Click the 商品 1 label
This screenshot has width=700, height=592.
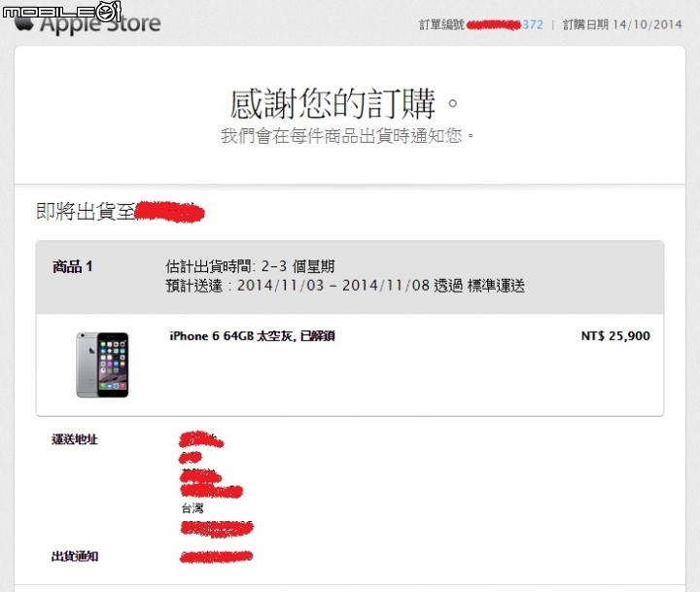[x=72, y=266]
